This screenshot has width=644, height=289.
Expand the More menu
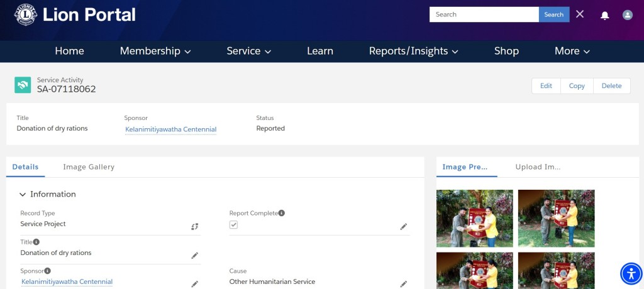pyautogui.click(x=572, y=51)
